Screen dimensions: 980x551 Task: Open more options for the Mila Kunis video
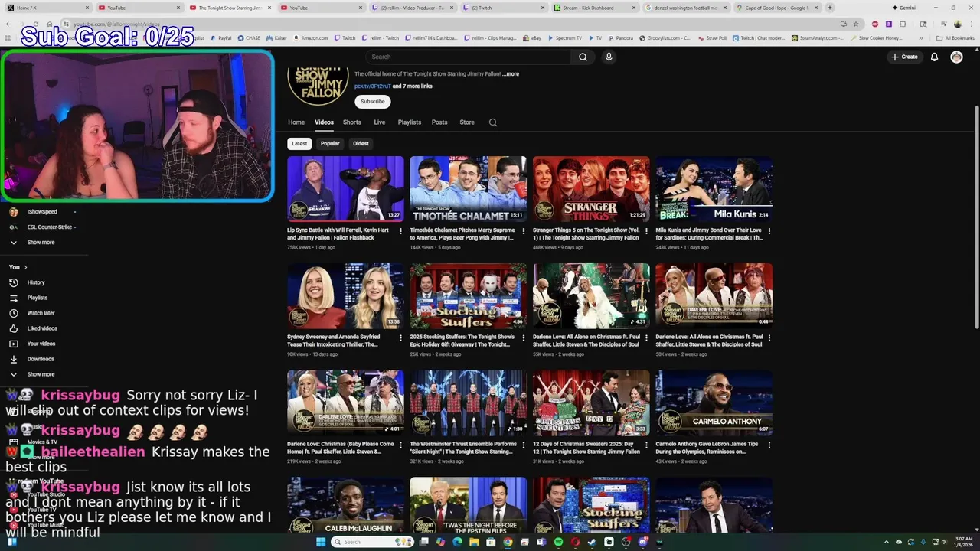coord(769,231)
